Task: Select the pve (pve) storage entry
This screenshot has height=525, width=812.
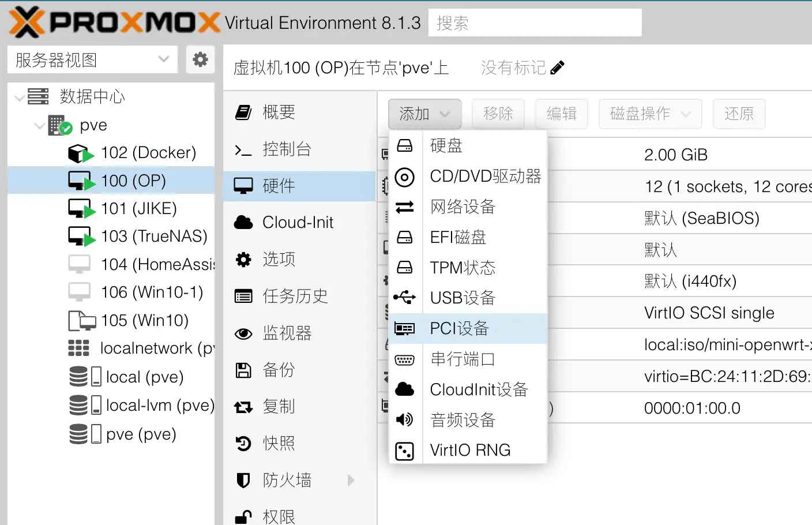Action: click(x=111, y=434)
